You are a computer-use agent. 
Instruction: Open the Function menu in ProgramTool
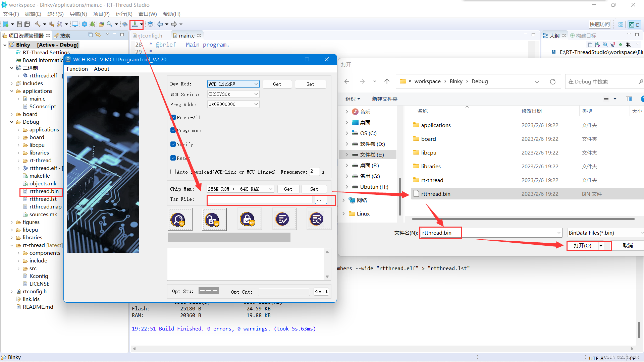(x=77, y=69)
